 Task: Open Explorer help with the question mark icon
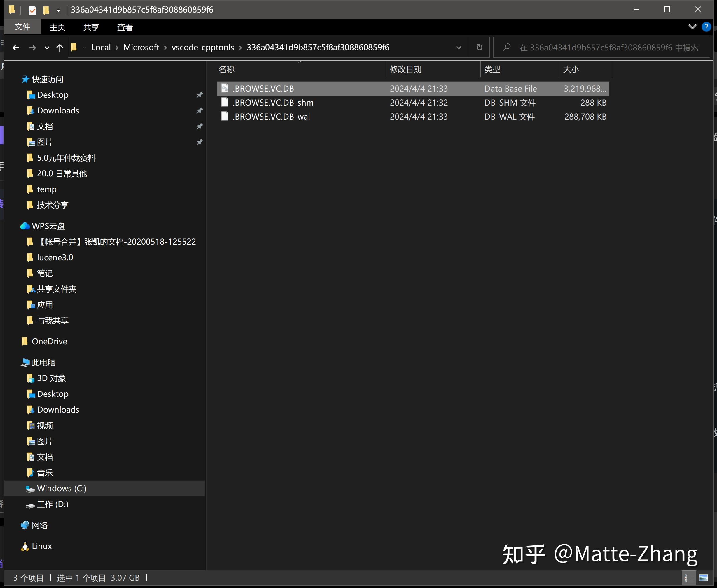pos(706,27)
